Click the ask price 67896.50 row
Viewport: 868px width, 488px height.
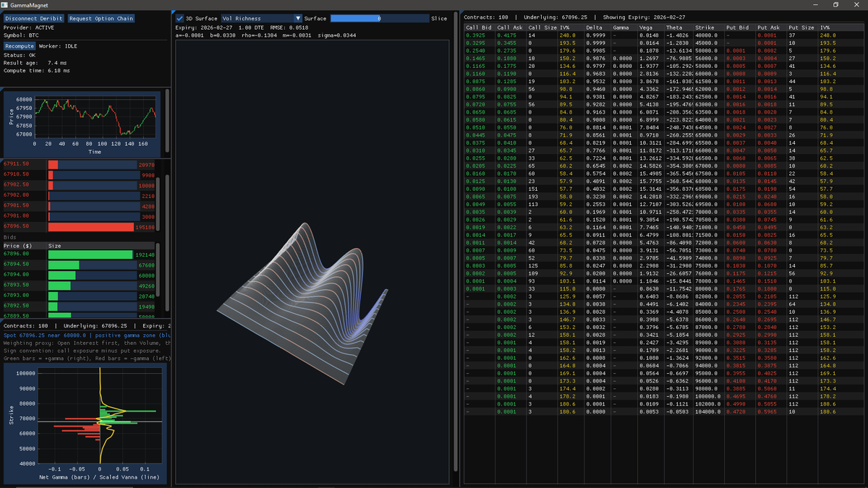pos(80,226)
